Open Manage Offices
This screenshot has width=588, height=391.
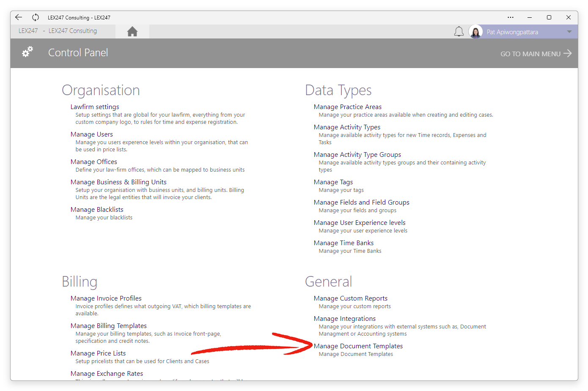(94, 162)
